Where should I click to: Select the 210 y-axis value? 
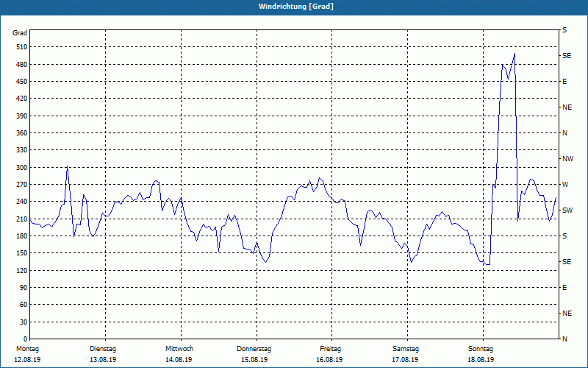tap(22, 219)
